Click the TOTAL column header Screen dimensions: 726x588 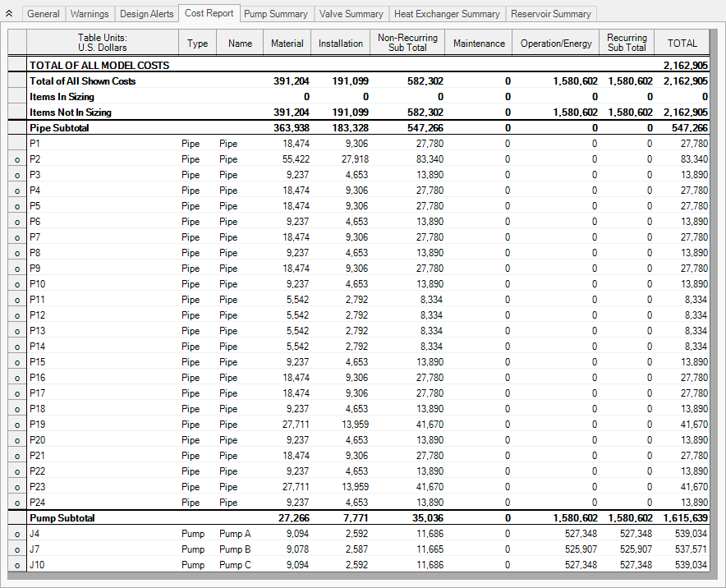(682, 43)
